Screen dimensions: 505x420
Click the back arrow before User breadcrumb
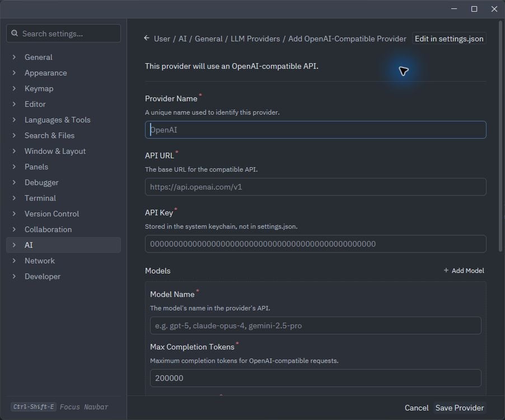(x=147, y=38)
